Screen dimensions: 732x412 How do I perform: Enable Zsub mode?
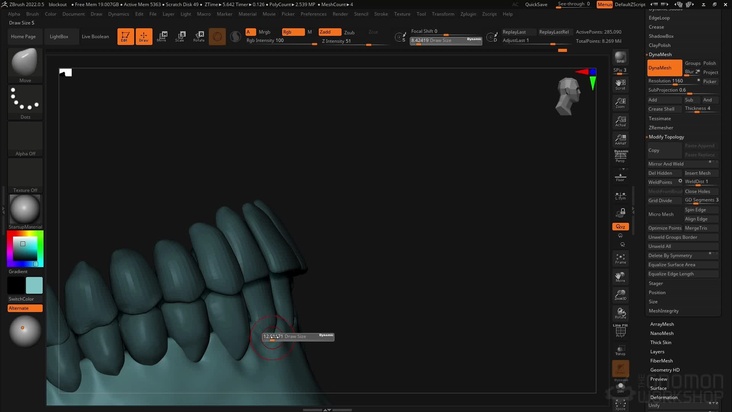[x=349, y=33]
